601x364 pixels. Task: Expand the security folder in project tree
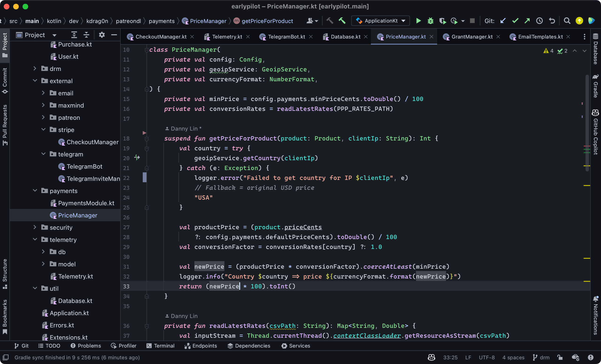35,227
